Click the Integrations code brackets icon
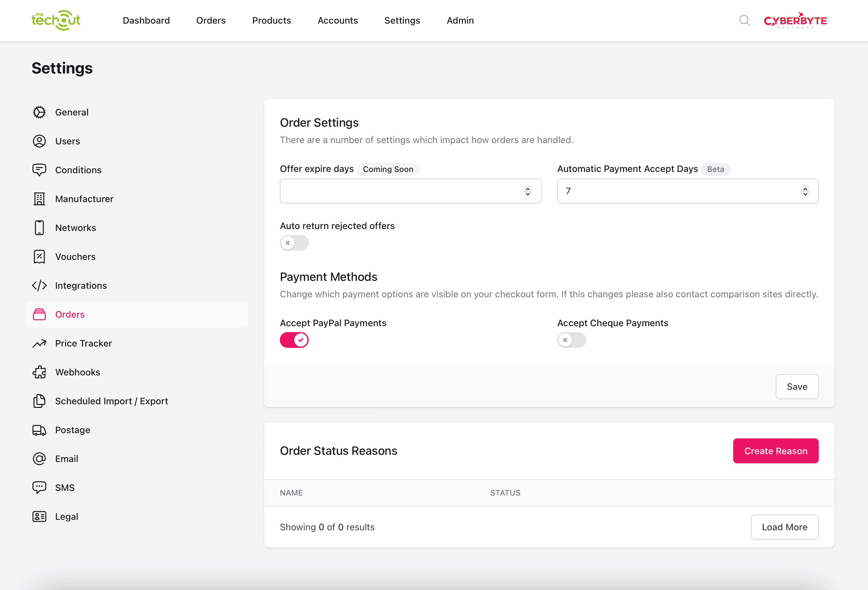The width and height of the screenshot is (868, 590). click(39, 285)
